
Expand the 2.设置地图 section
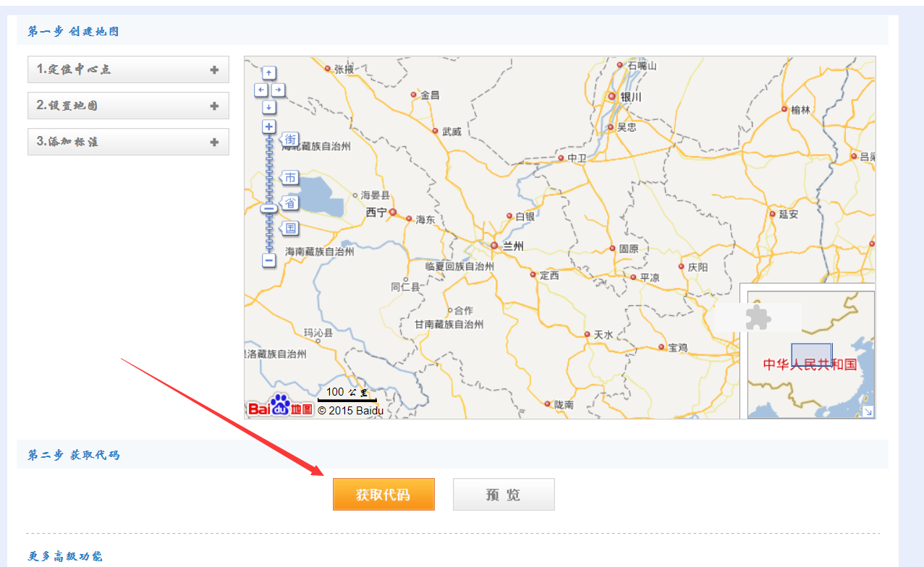tap(128, 106)
